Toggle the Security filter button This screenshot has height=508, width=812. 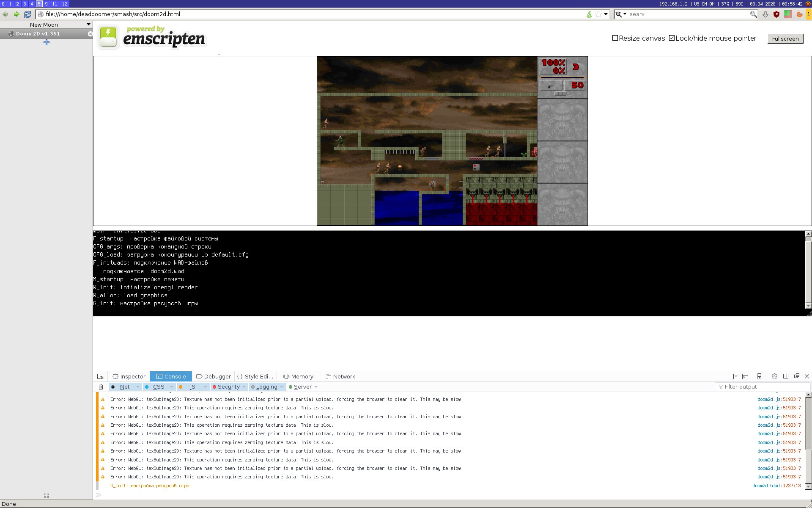coord(226,387)
